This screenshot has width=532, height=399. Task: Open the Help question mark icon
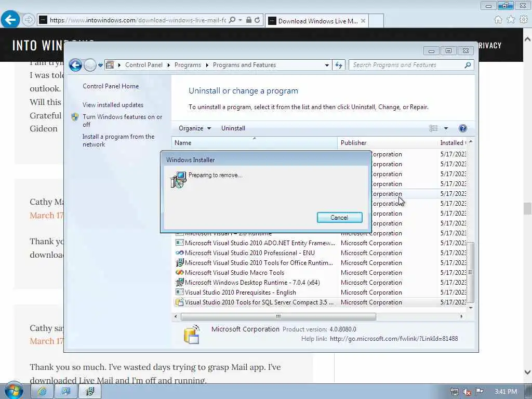click(x=463, y=128)
